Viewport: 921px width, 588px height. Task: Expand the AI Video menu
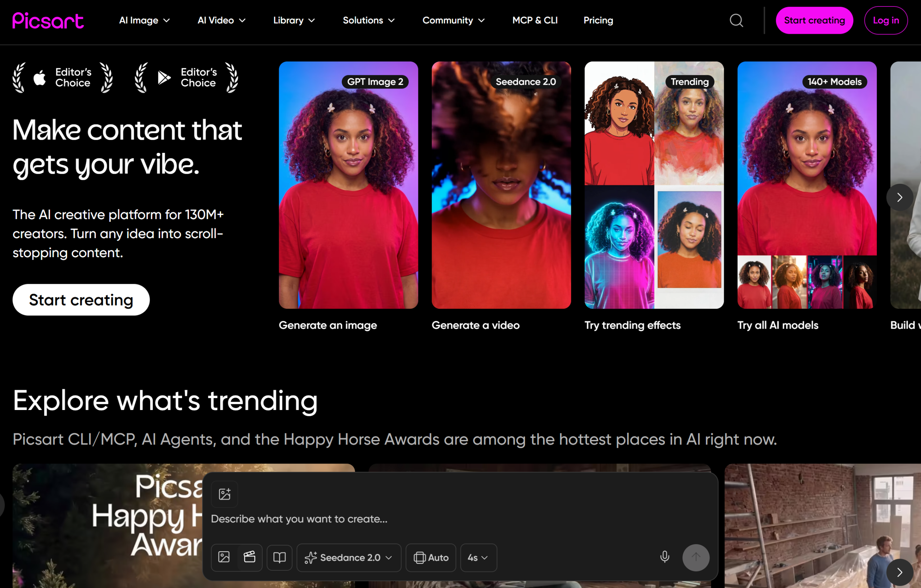coord(222,20)
